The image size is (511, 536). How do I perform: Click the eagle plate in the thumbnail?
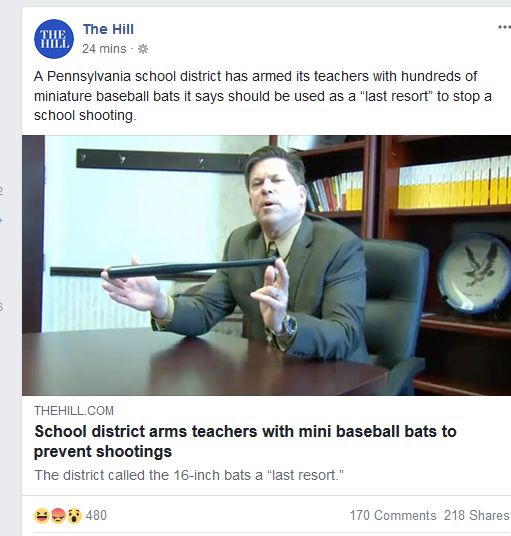pyautogui.click(x=474, y=272)
